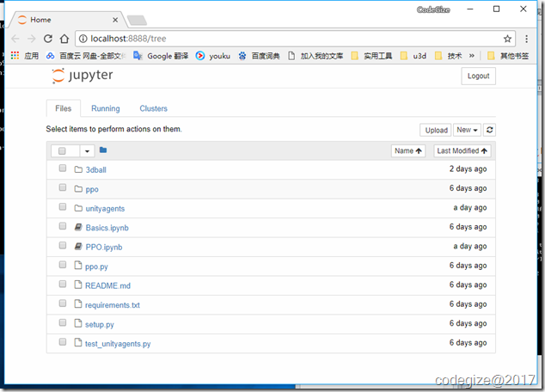Viewport: 545px width, 392px height.
Task: Open the u3d bookmarks folder
Action: click(413, 56)
